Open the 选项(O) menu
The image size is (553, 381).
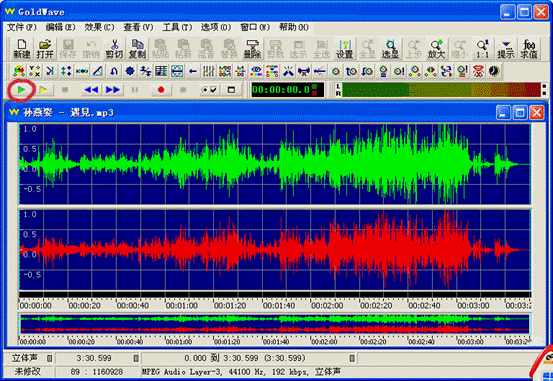pyautogui.click(x=216, y=27)
